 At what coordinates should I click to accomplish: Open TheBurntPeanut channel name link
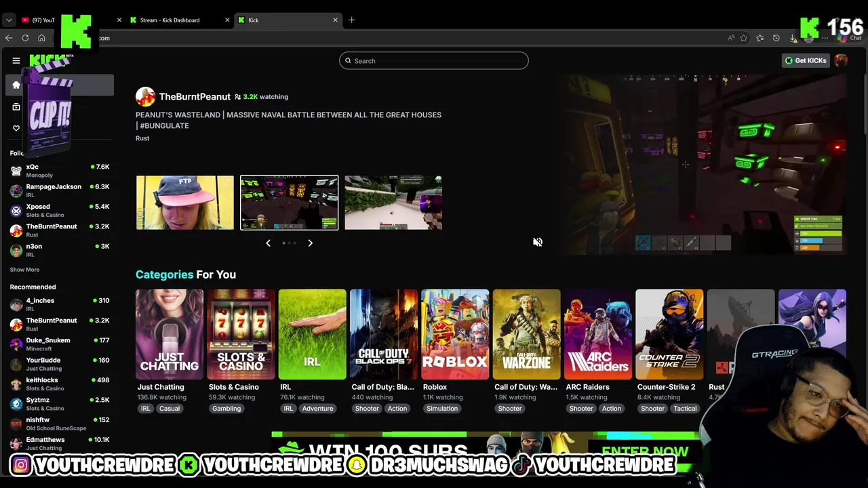195,97
